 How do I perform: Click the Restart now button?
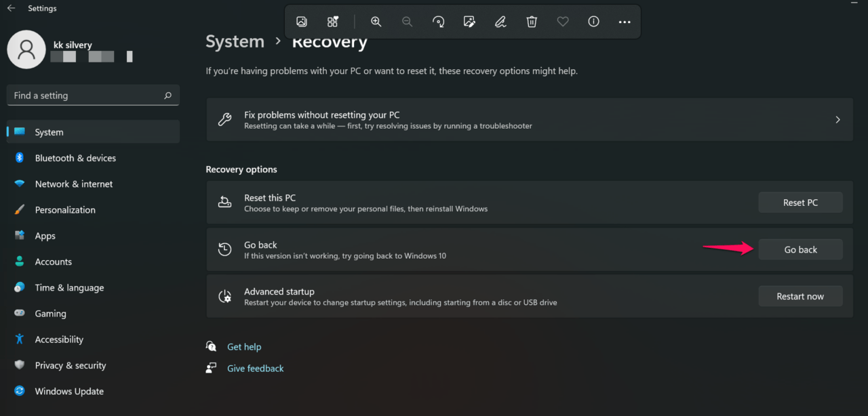(x=800, y=296)
